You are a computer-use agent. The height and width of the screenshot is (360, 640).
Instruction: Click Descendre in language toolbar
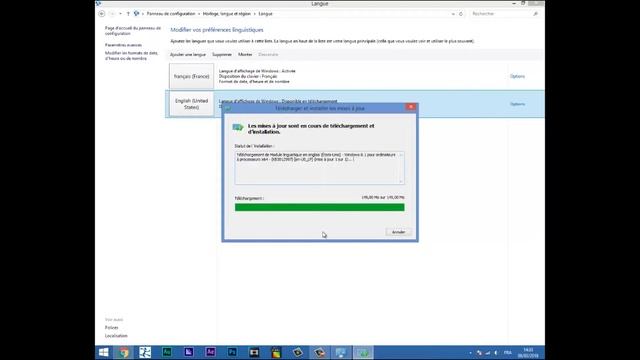268,54
